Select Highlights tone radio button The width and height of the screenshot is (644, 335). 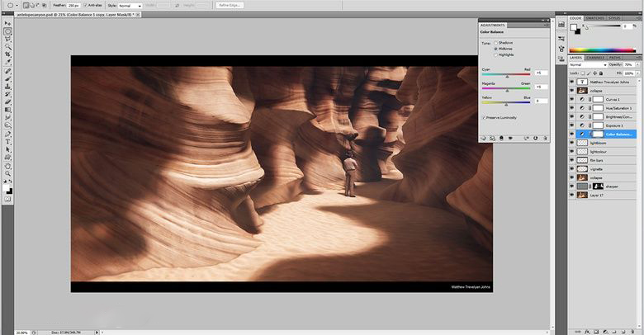coord(495,54)
